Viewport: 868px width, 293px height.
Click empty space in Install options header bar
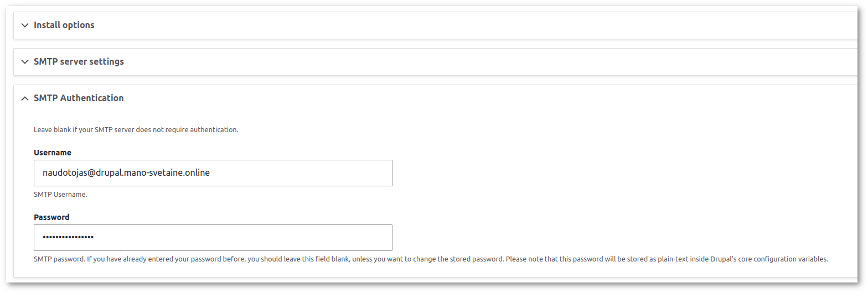[476, 25]
